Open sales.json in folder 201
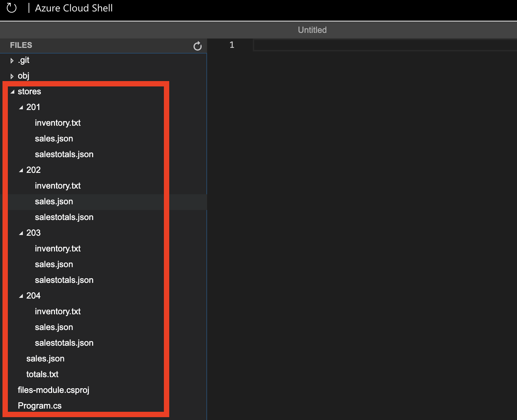Image resolution: width=517 pixels, height=420 pixels. pos(54,139)
